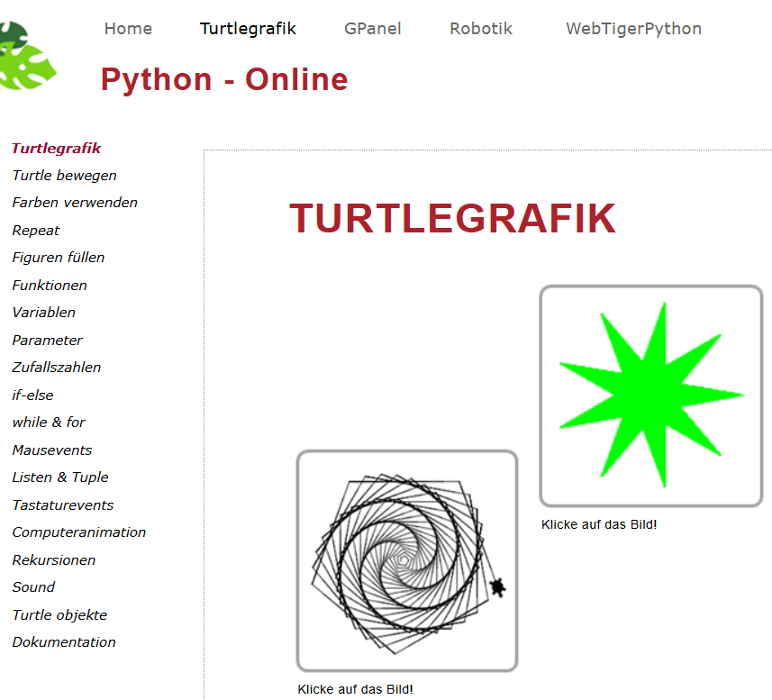Click the small black turtle icon
772x700 pixels.
(x=496, y=587)
